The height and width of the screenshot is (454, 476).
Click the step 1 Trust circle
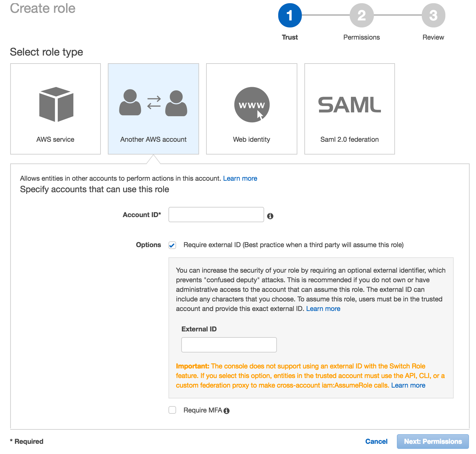pyautogui.click(x=290, y=15)
